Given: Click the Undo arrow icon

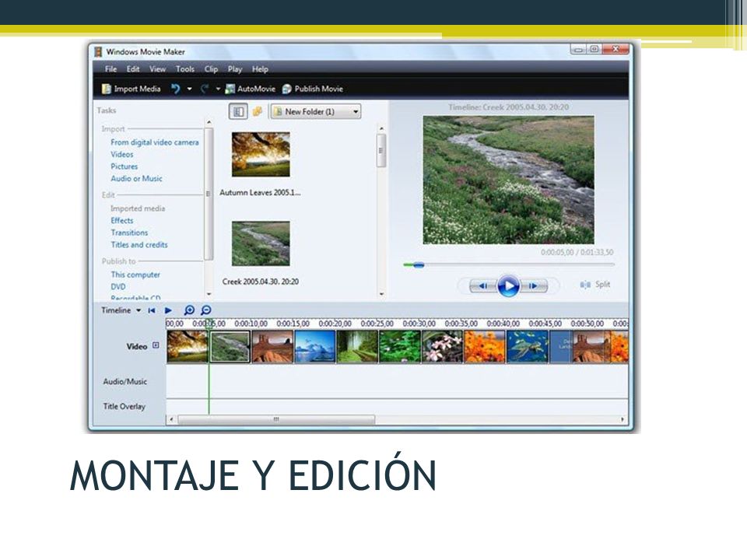Looking at the screenshot, I should click(x=176, y=89).
